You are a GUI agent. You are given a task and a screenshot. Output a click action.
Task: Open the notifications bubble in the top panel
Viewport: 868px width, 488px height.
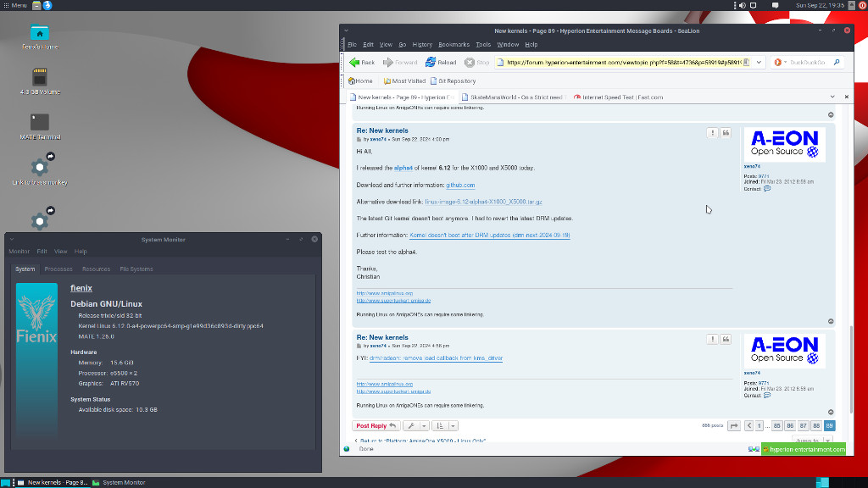(775, 6)
